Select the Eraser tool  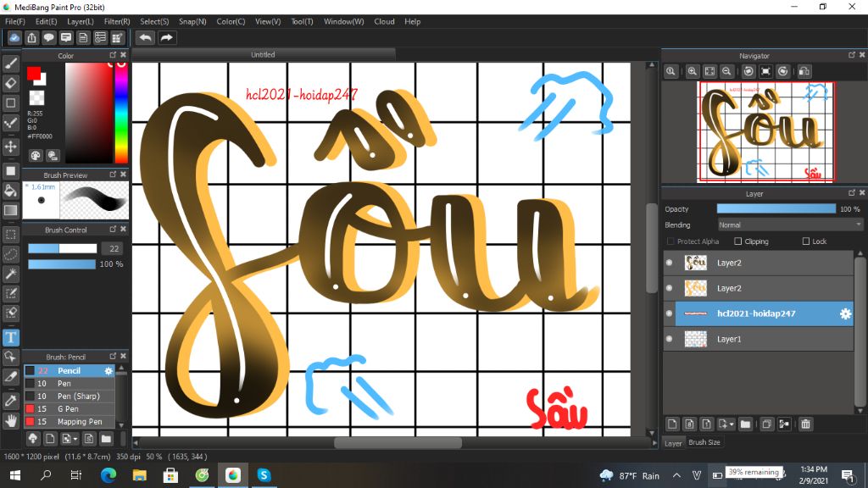(x=10, y=83)
